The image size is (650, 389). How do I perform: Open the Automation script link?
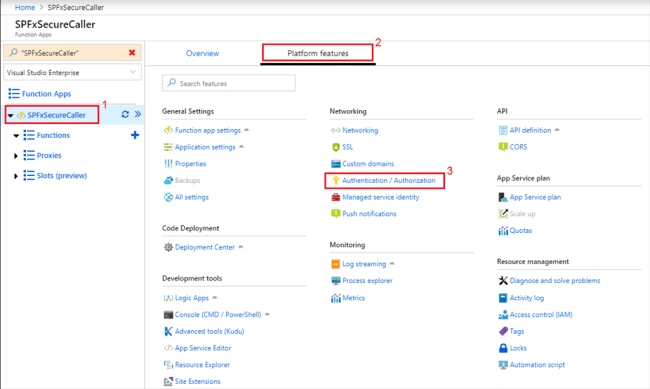(537, 365)
